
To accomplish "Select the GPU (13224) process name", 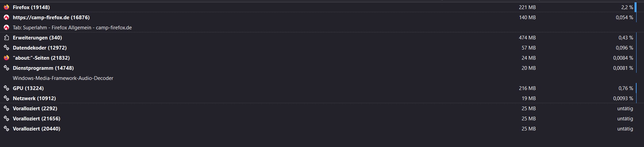I will coord(28,88).
